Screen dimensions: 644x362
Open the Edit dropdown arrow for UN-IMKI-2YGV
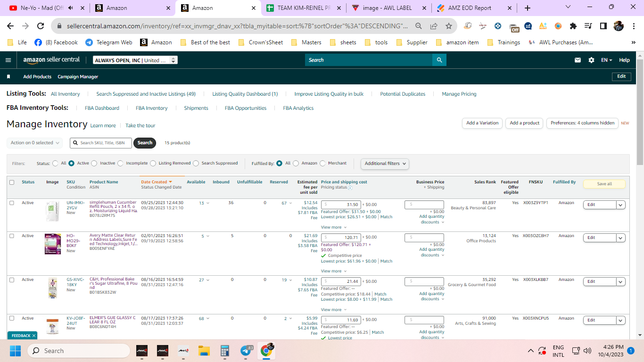pos(621,205)
